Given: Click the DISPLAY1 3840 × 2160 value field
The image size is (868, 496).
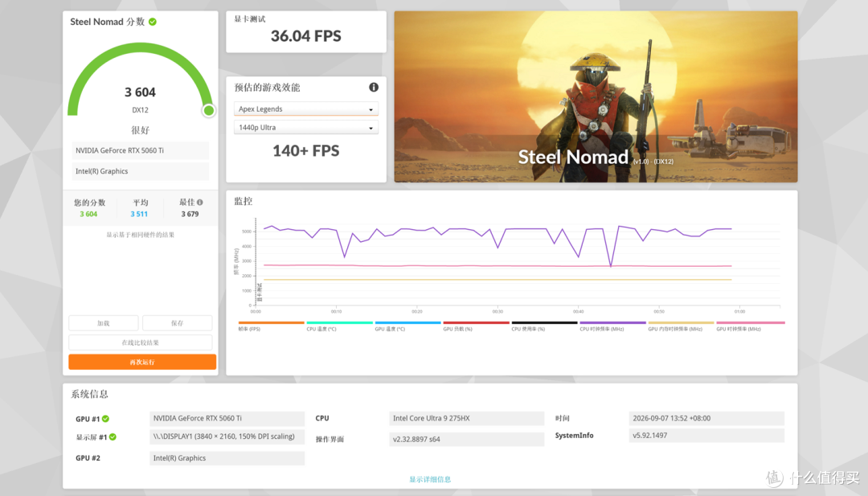Looking at the screenshot, I should coord(227,437).
